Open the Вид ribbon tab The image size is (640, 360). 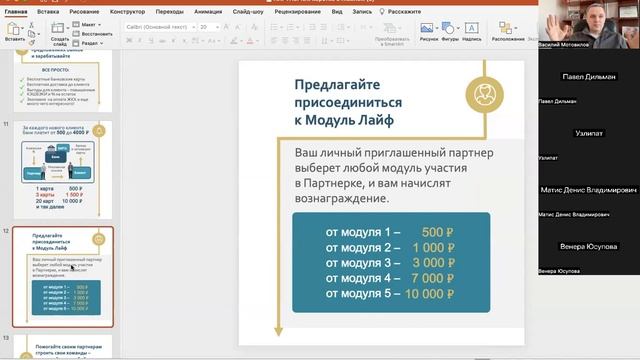click(x=337, y=12)
